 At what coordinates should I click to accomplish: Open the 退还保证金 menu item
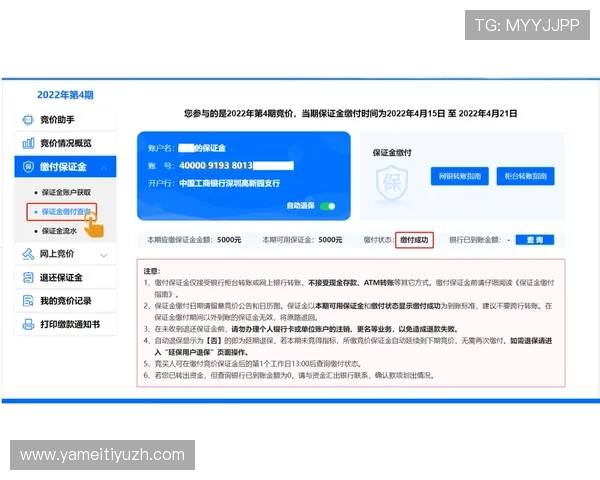pyautogui.click(x=65, y=278)
